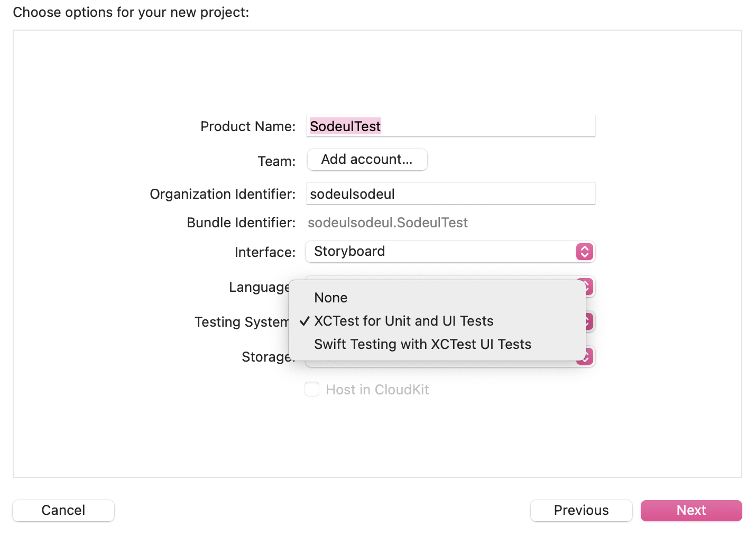Click the Interface popup chevron arrows
The height and width of the screenshot is (535, 756).
pyautogui.click(x=584, y=252)
